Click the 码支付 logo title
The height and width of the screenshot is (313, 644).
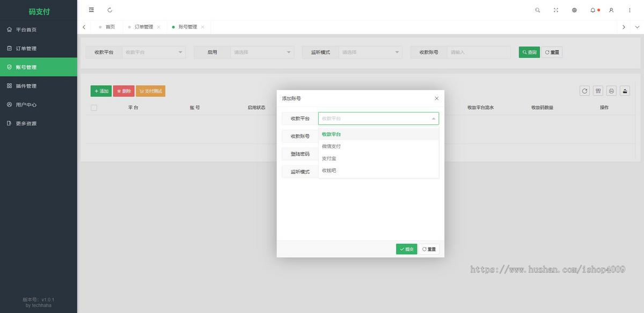pyautogui.click(x=39, y=11)
